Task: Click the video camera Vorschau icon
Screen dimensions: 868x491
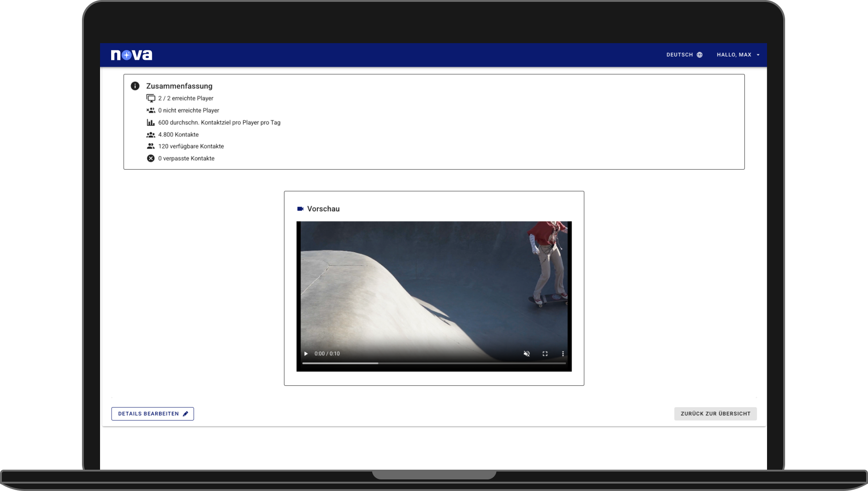Action: pos(300,209)
